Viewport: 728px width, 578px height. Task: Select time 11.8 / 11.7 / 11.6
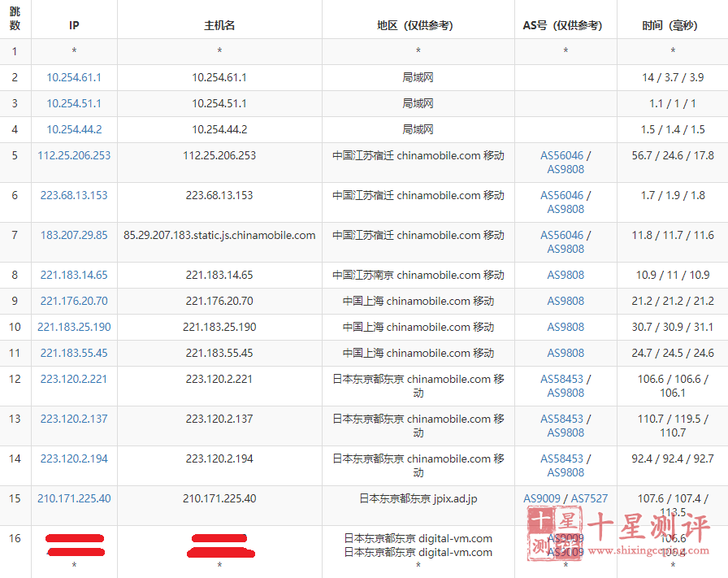click(x=672, y=236)
